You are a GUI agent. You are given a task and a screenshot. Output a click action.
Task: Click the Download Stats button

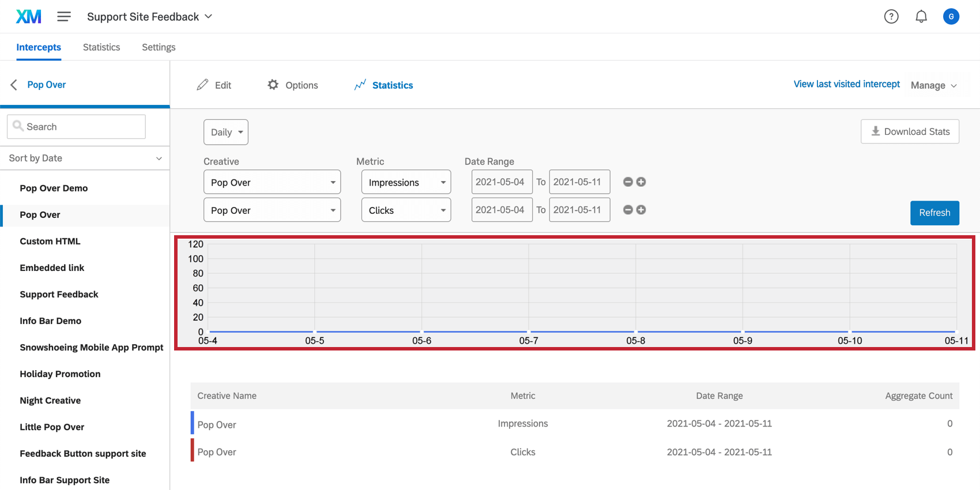coord(910,131)
